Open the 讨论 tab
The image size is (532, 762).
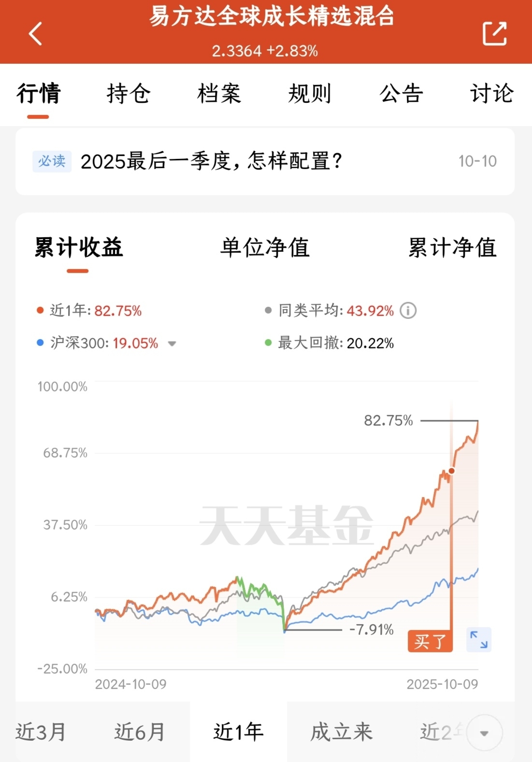pos(491,93)
